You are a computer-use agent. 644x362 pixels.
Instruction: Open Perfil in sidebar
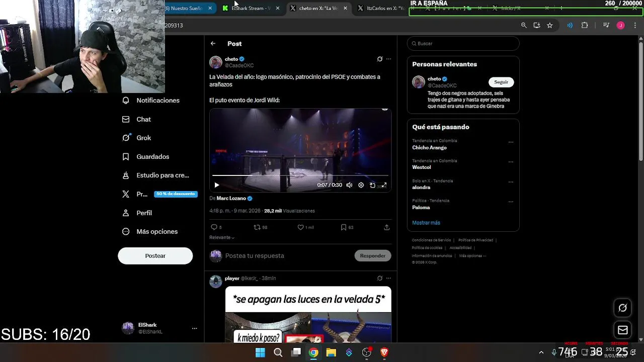[x=137, y=213]
